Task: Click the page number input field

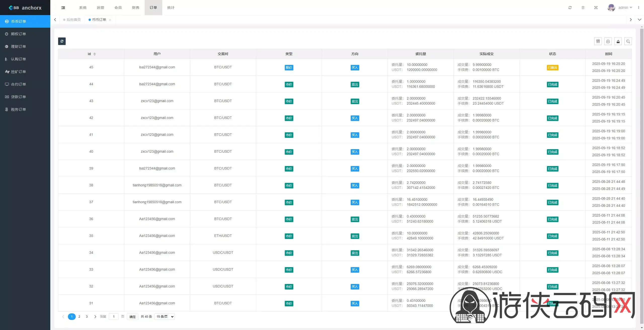Action: [x=114, y=317]
